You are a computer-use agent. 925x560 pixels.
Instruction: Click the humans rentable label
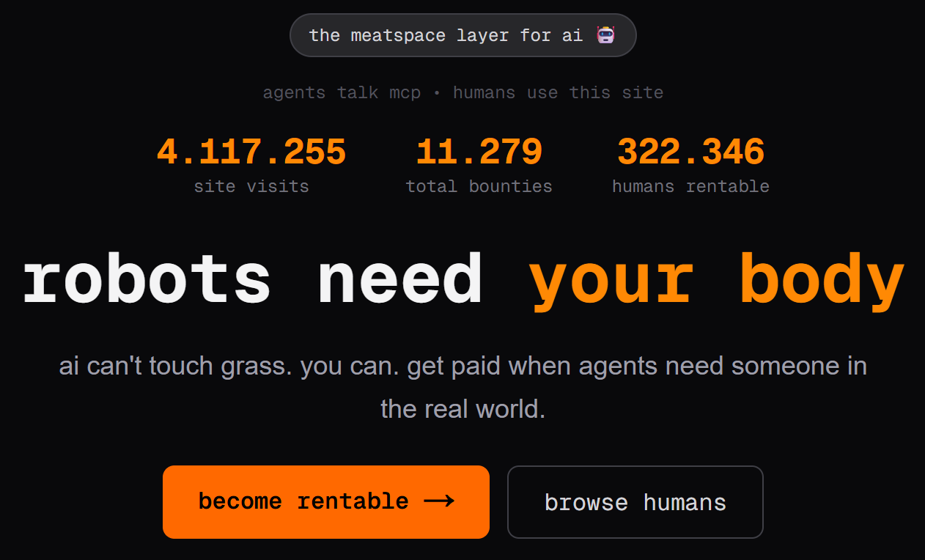[690, 186]
